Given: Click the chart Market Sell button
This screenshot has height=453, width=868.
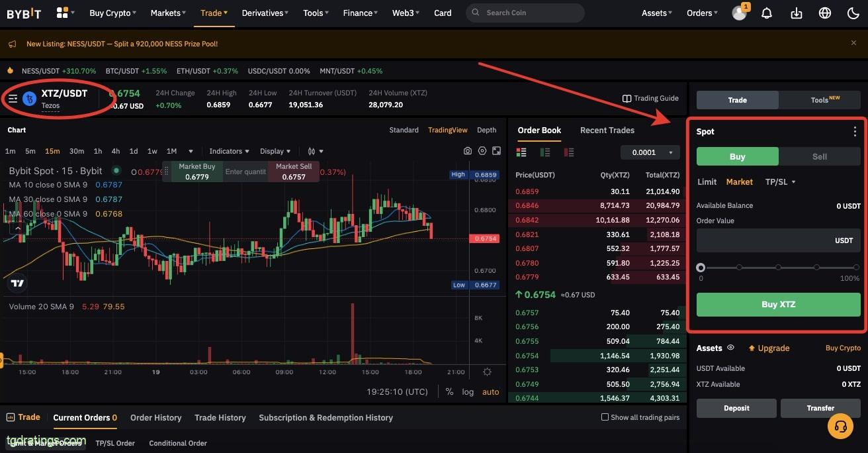Looking at the screenshot, I should [294, 172].
